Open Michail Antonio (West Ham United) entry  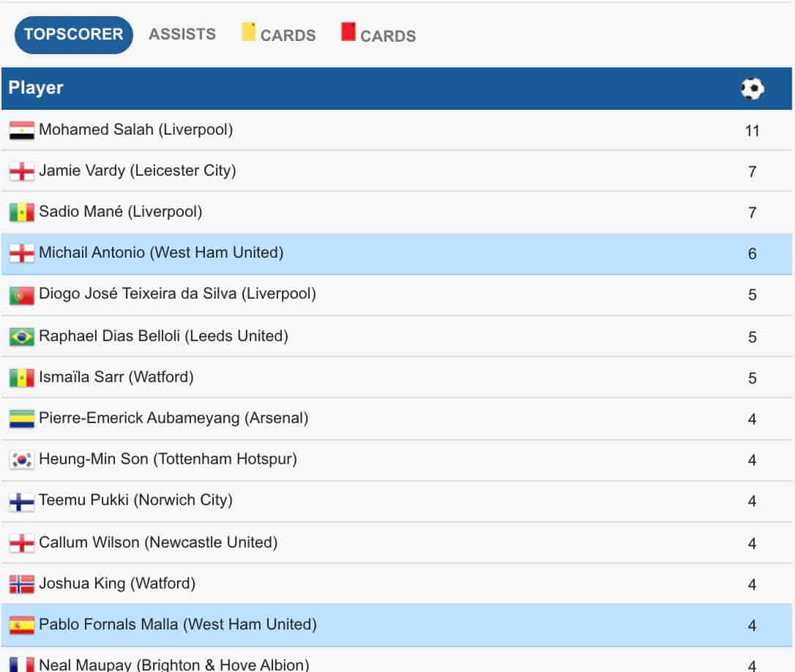161,253
